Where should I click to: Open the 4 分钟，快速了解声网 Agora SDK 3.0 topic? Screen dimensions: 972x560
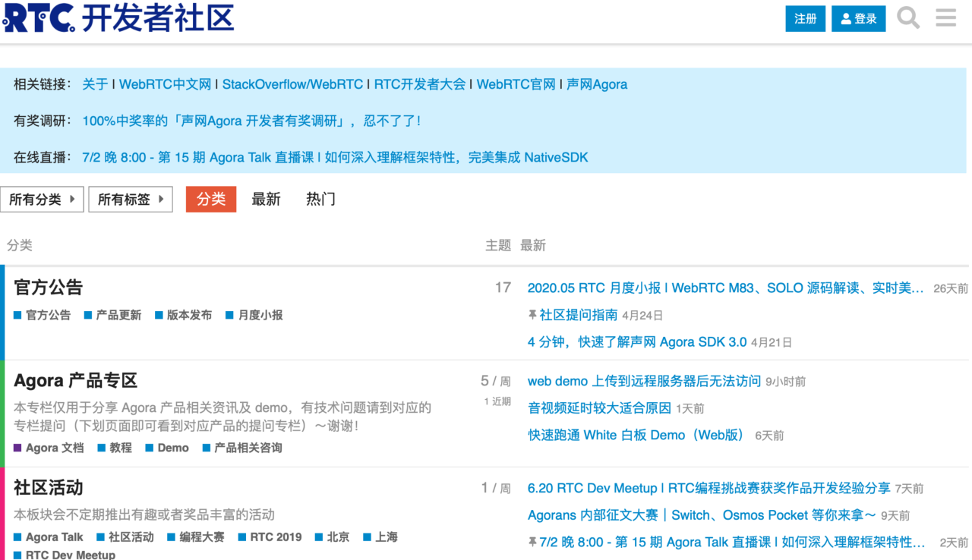click(x=637, y=342)
